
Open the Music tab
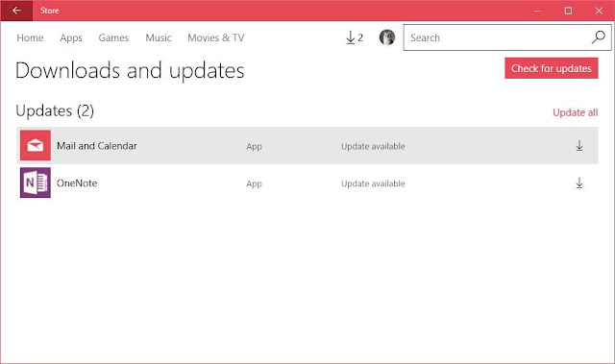click(x=159, y=38)
